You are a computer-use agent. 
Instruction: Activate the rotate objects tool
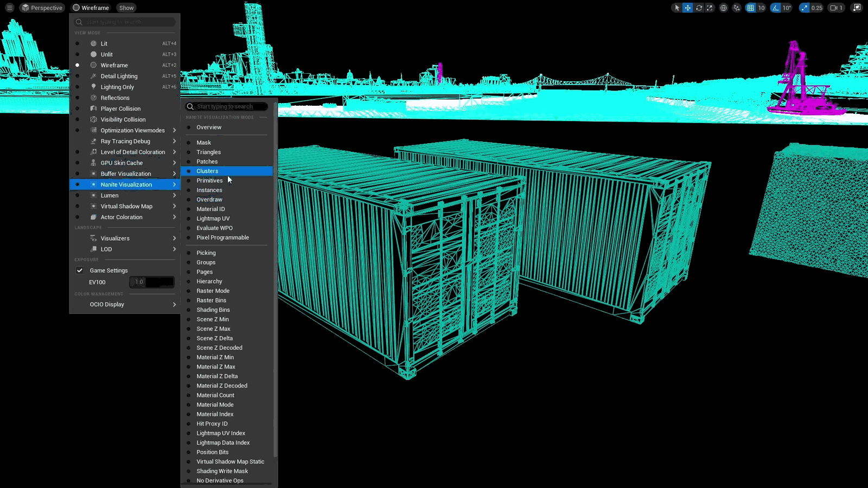(699, 8)
